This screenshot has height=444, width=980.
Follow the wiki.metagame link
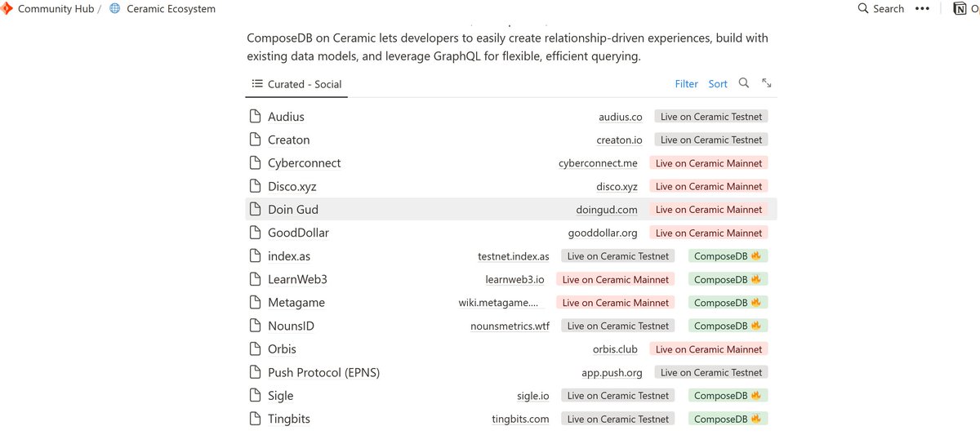[x=499, y=303]
